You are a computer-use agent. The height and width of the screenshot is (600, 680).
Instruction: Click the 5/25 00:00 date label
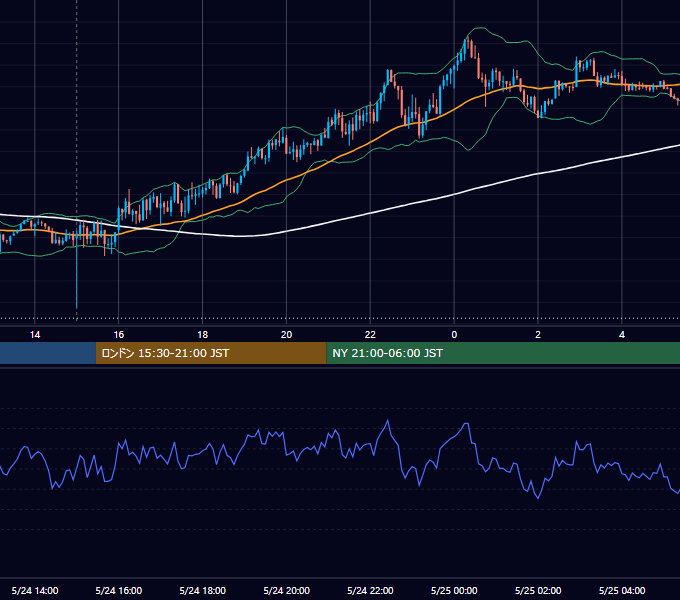pos(454,590)
